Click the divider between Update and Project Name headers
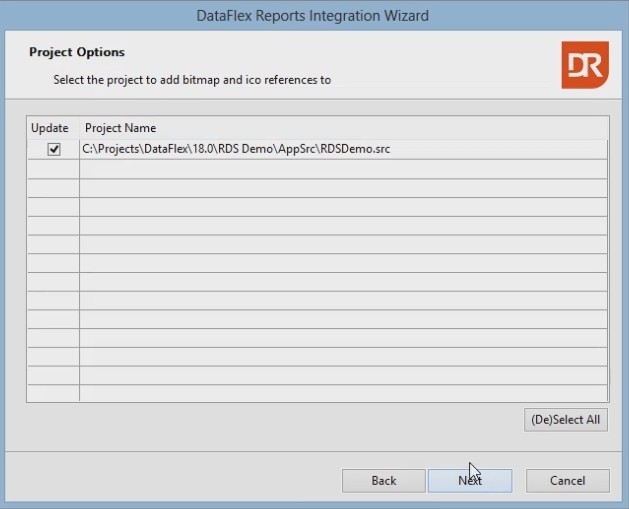 (x=79, y=128)
